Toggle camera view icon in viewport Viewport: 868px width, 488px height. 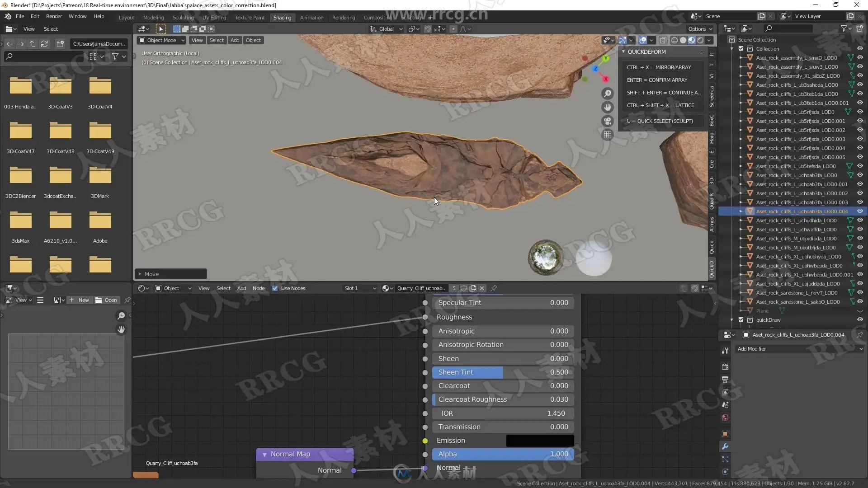[x=608, y=121]
